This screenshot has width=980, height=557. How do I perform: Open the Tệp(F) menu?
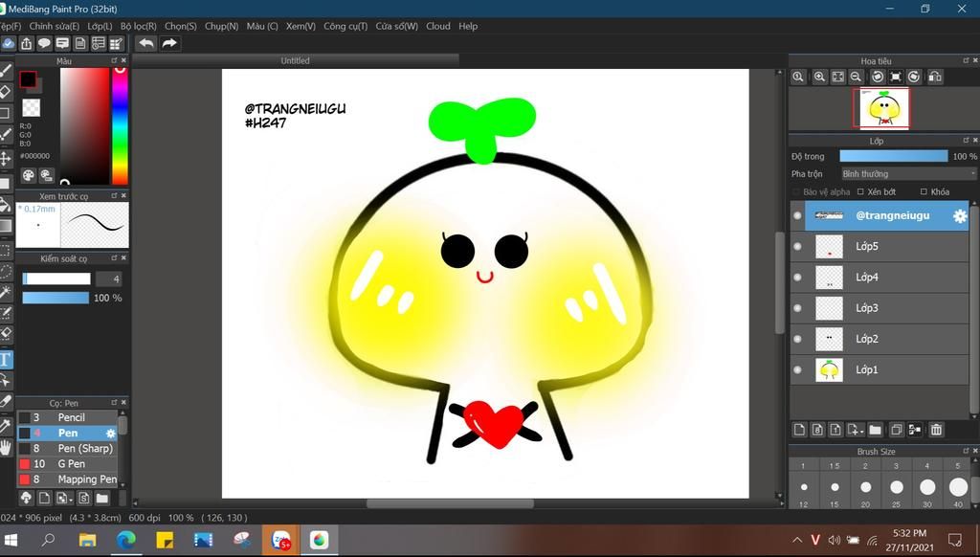[10, 26]
